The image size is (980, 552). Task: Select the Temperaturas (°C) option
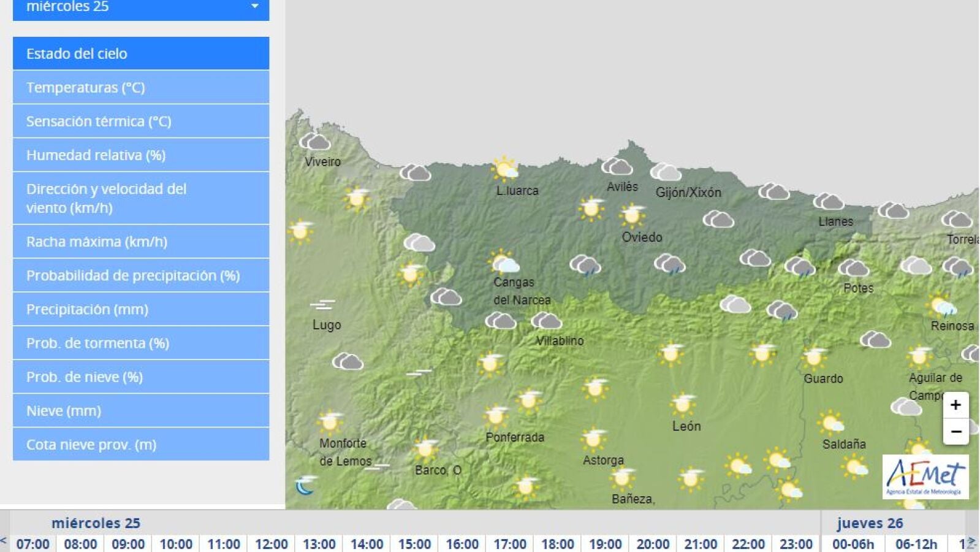(x=141, y=87)
